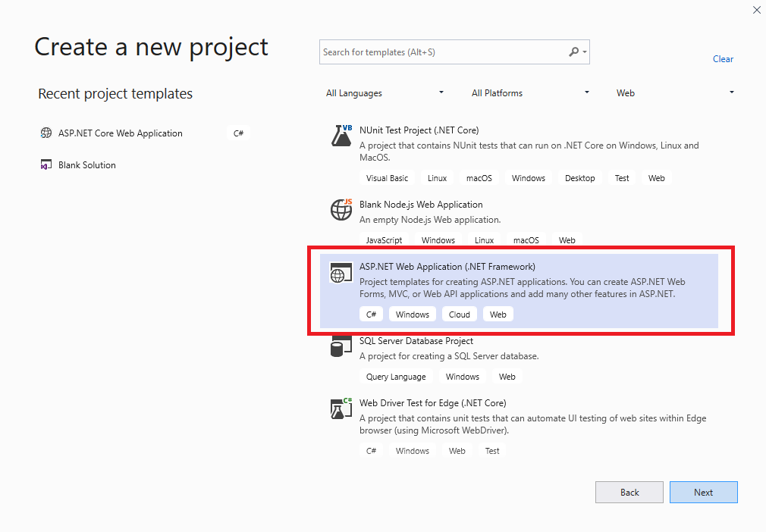Click the ASP.NET Core Web Application recent icon

click(x=46, y=133)
